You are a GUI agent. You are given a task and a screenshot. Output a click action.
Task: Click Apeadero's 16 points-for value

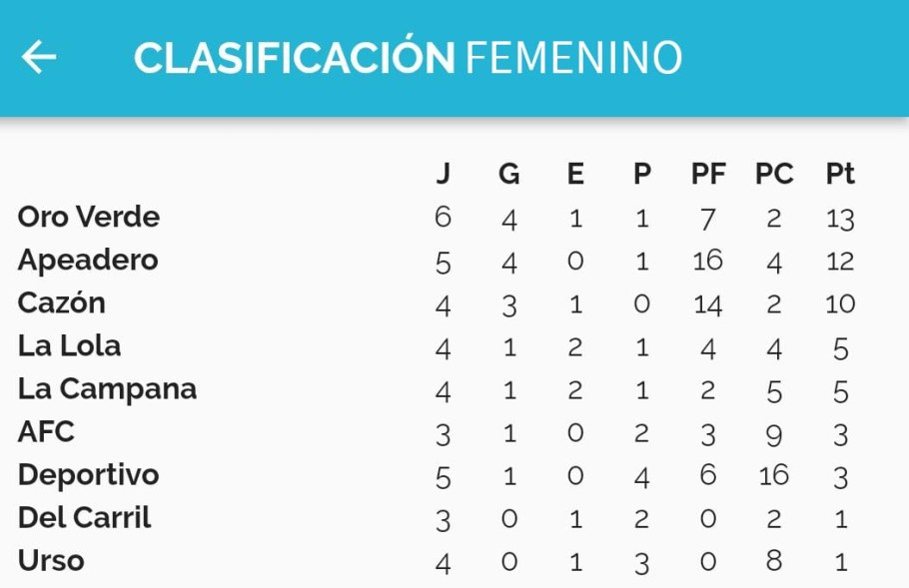point(707,261)
